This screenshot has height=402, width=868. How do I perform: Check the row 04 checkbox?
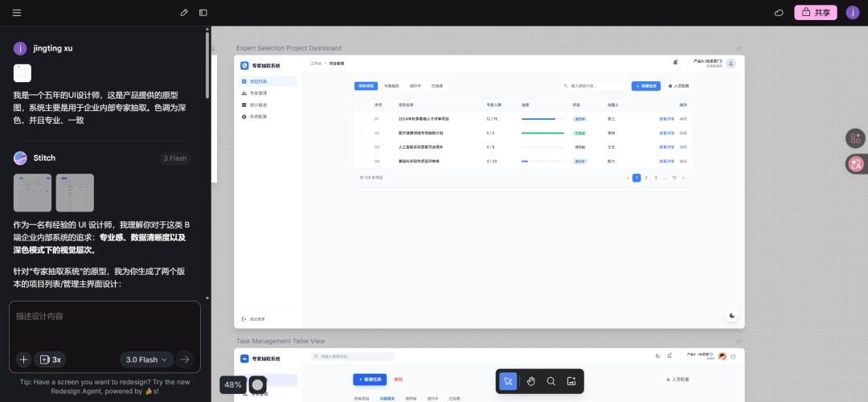(362, 161)
